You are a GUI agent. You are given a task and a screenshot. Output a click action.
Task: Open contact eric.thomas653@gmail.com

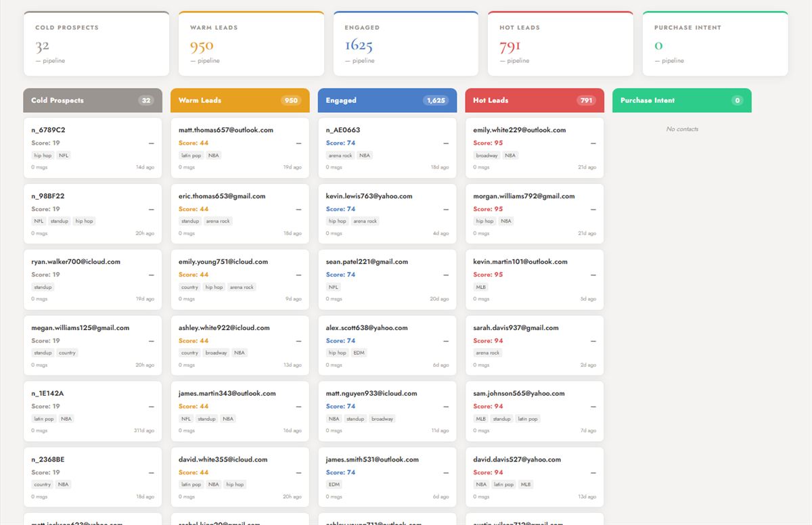pos(240,214)
